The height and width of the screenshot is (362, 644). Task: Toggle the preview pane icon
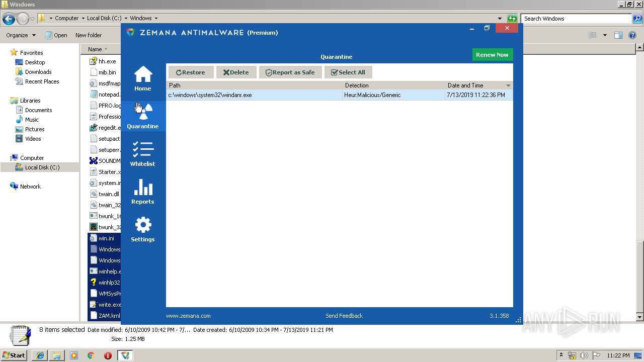pos(618,35)
